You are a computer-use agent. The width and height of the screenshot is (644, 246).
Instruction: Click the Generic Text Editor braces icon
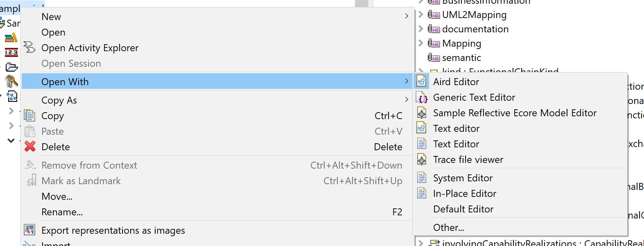422,97
